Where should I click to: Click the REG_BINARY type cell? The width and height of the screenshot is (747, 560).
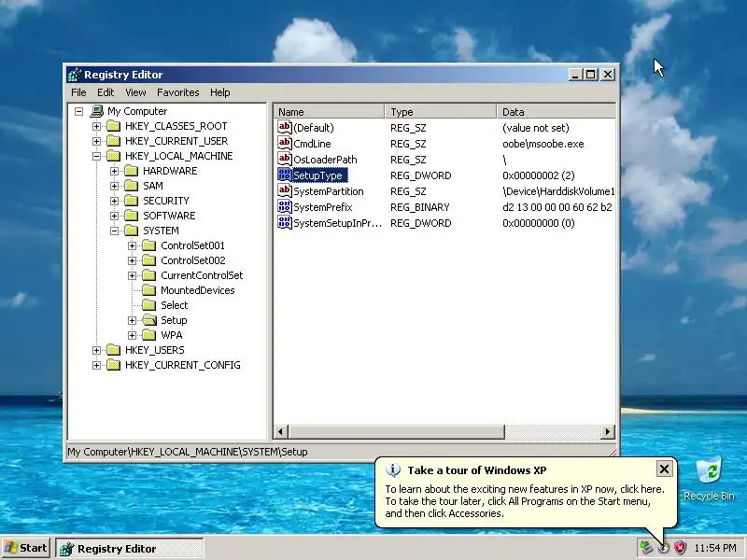pos(419,207)
